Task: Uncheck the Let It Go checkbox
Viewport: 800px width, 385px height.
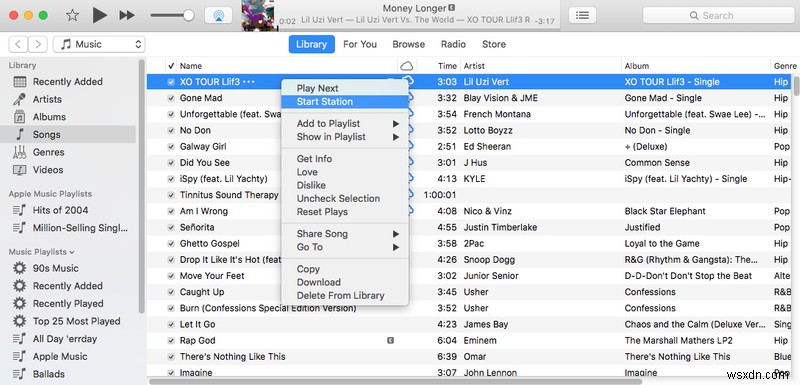Action: 171,324
